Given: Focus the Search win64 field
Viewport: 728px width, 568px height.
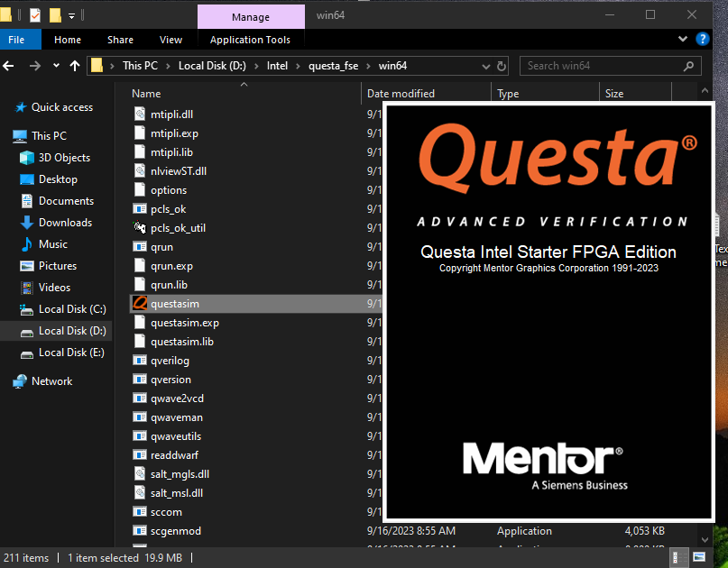Looking at the screenshot, I should point(610,66).
